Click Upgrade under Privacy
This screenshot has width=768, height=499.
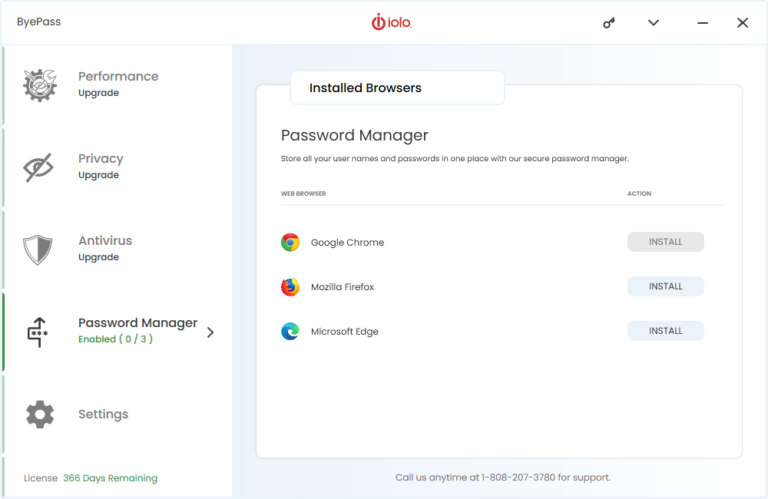[98, 175]
